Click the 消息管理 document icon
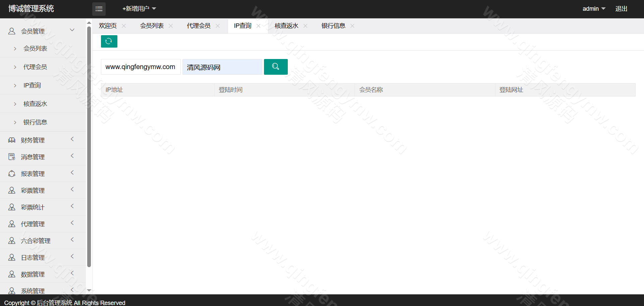644x306 pixels. pyautogui.click(x=12, y=157)
